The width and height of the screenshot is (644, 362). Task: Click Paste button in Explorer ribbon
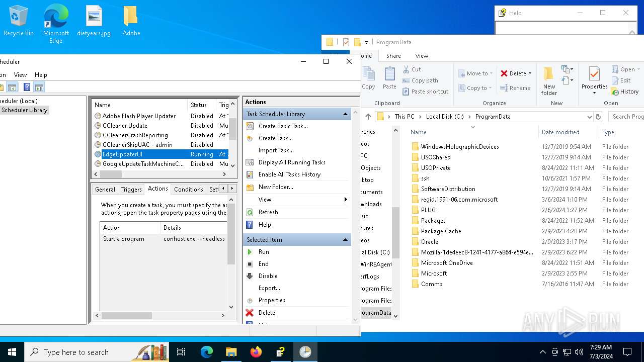point(389,78)
